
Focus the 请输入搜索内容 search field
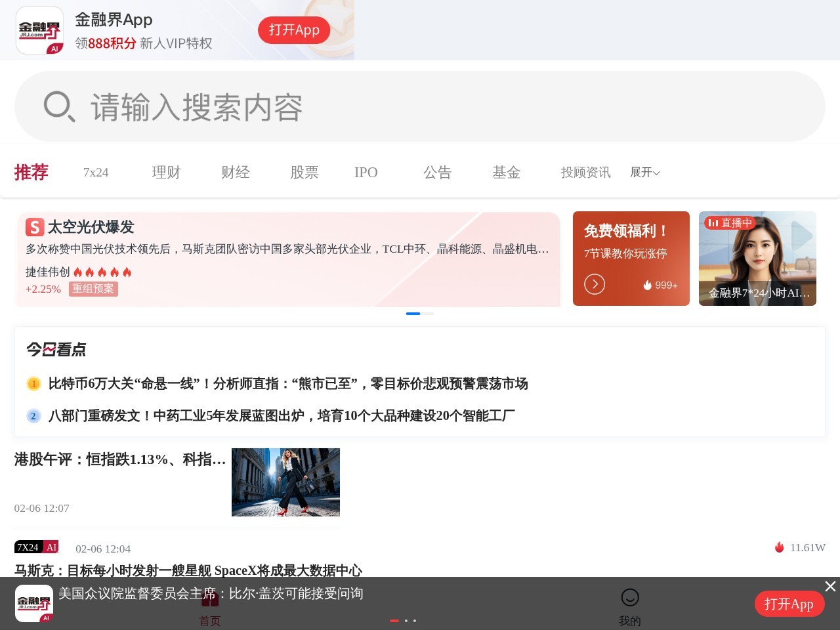[420, 106]
